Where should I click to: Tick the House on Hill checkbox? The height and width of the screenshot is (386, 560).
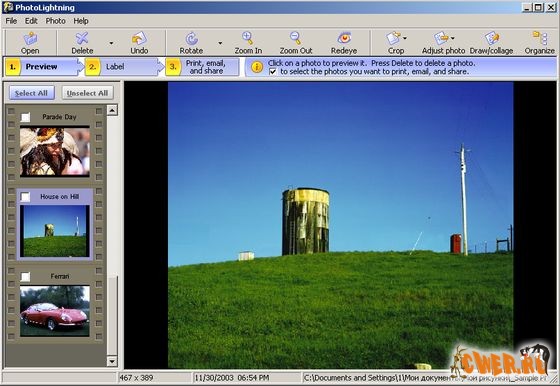[25, 197]
